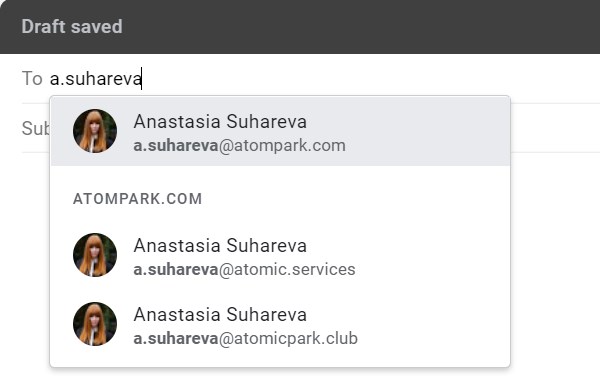Click the typed a.suhareva recipient text
This screenshot has height=383, width=600.
[96, 79]
